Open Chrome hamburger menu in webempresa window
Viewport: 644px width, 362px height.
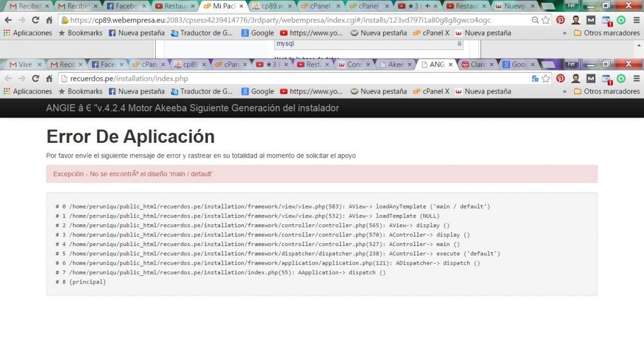point(636,20)
